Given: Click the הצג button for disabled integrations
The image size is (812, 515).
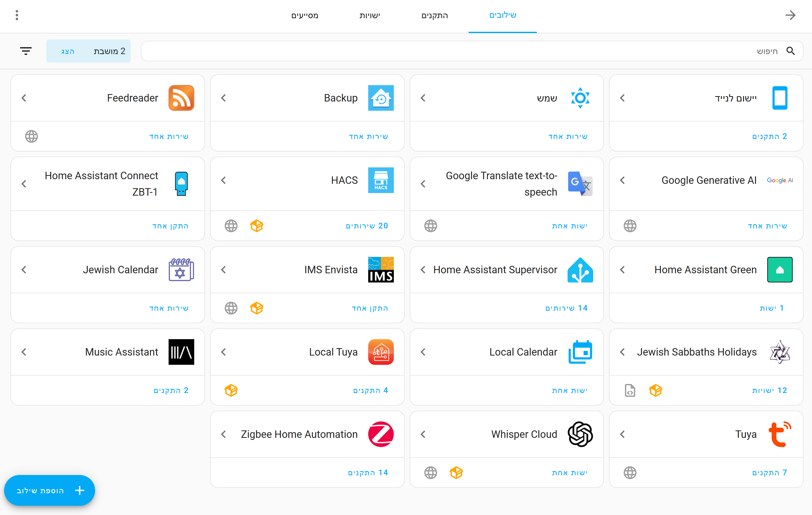Looking at the screenshot, I should pyautogui.click(x=67, y=51).
